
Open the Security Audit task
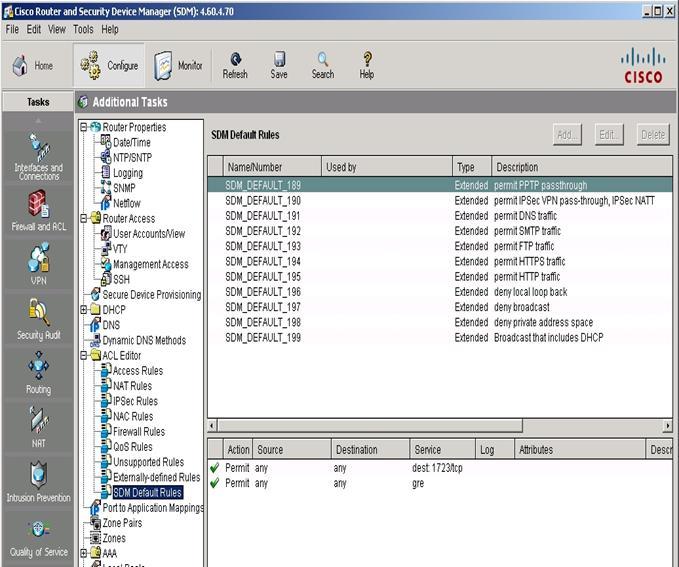pyautogui.click(x=39, y=319)
